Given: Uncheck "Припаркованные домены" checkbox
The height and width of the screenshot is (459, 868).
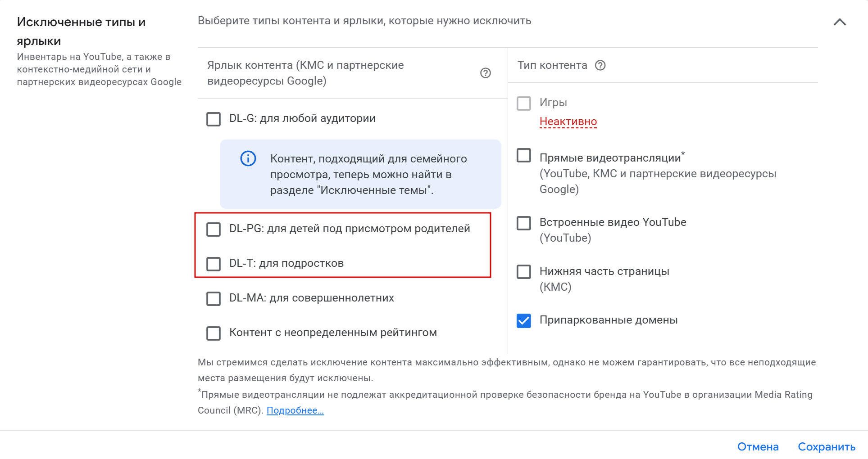Looking at the screenshot, I should click(524, 320).
